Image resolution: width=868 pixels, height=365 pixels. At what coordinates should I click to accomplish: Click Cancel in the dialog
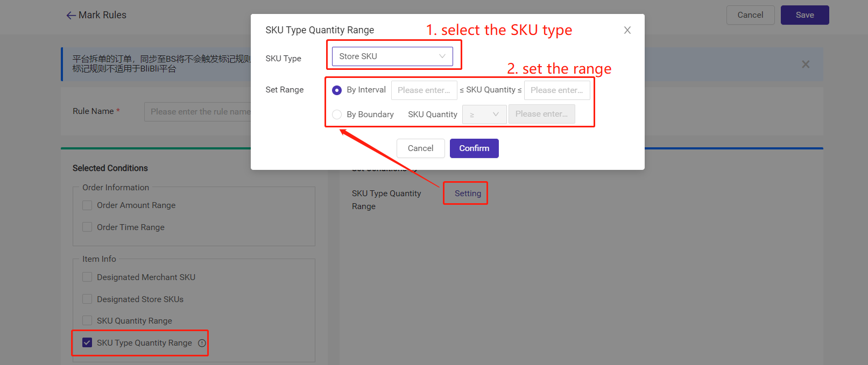[421, 148]
